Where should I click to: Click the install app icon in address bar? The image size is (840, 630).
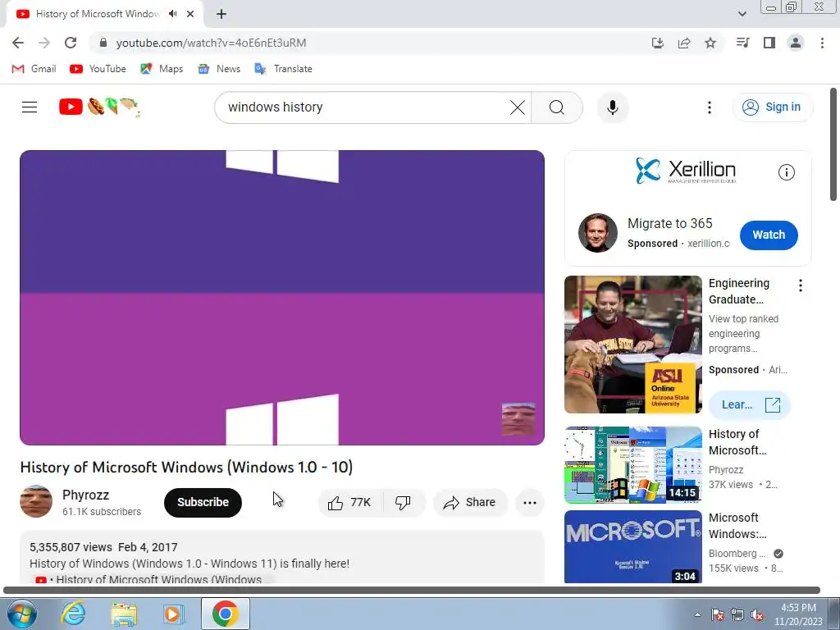(x=657, y=43)
